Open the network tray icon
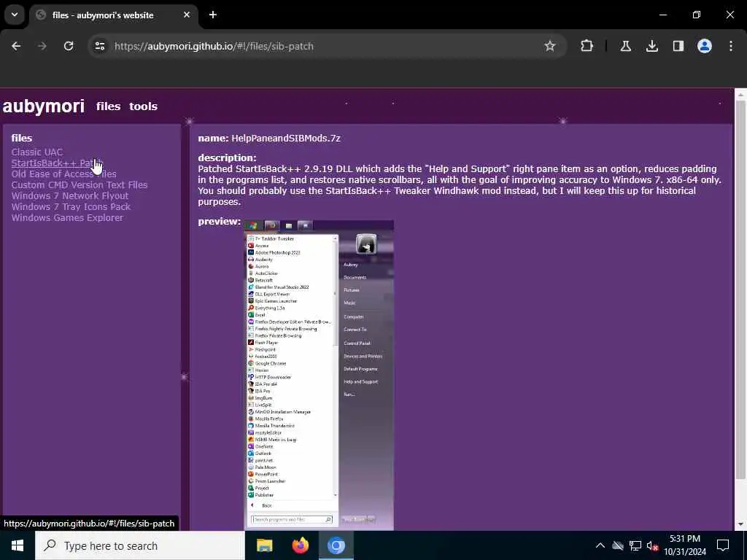Viewport: 747px width, 560px height. 635,545
